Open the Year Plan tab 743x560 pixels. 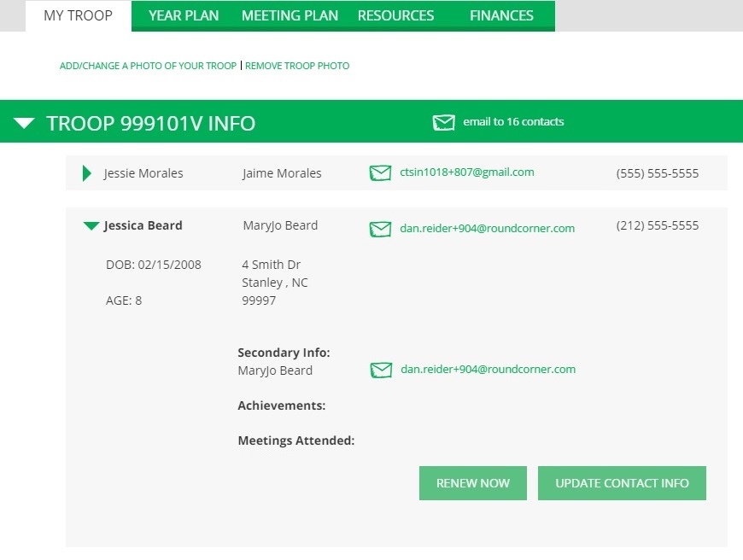tap(184, 15)
